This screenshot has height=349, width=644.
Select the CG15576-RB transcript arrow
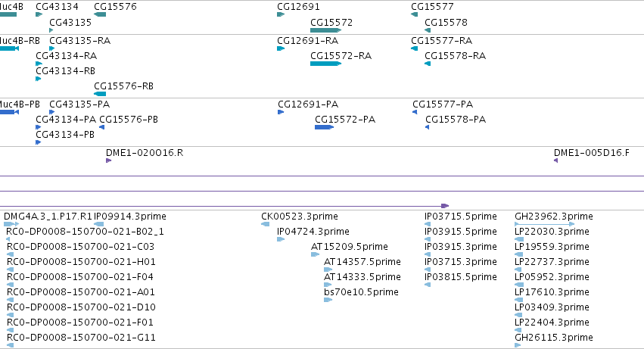(x=100, y=94)
